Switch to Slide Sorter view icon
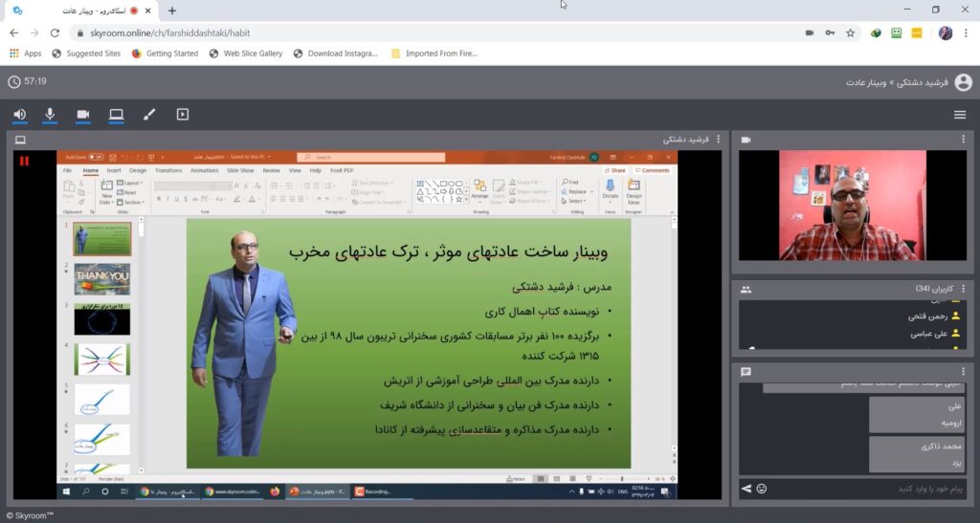Viewport: 980px width, 523px height. point(556,479)
